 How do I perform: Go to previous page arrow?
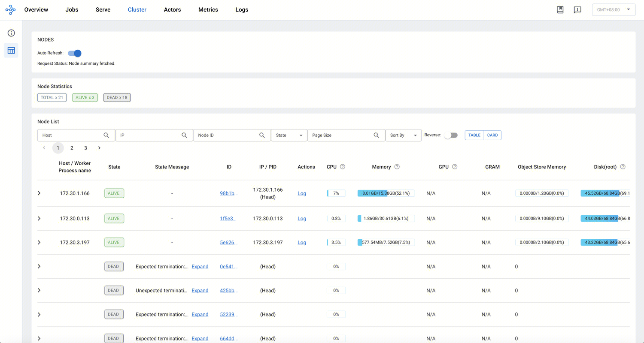point(44,148)
